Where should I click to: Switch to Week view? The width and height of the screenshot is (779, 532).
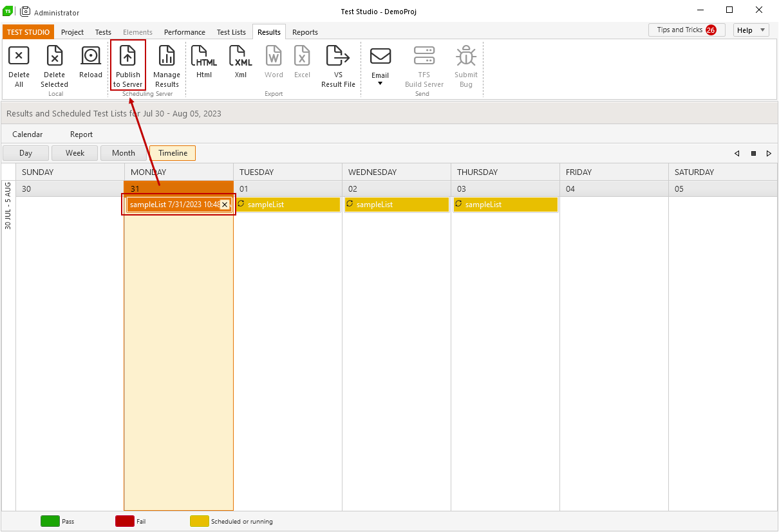[x=75, y=153]
